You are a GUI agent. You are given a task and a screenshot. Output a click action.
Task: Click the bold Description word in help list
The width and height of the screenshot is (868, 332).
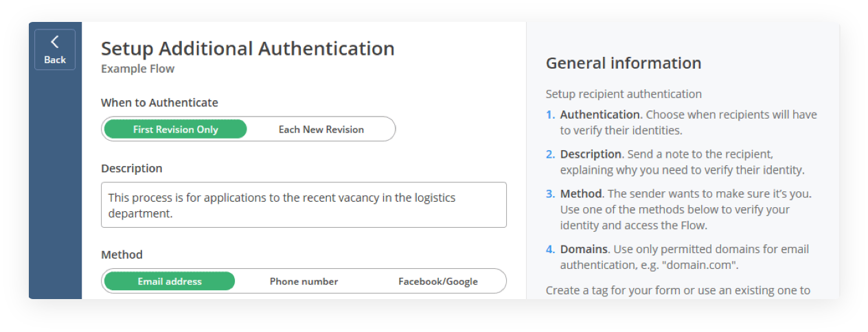pyautogui.click(x=590, y=154)
